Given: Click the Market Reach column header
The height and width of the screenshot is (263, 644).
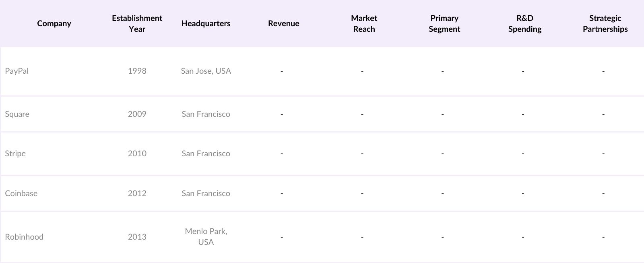Looking at the screenshot, I should point(364,23).
